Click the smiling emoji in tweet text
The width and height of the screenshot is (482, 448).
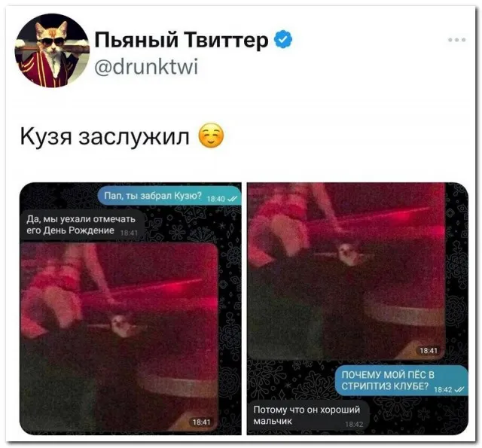[211, 136]
